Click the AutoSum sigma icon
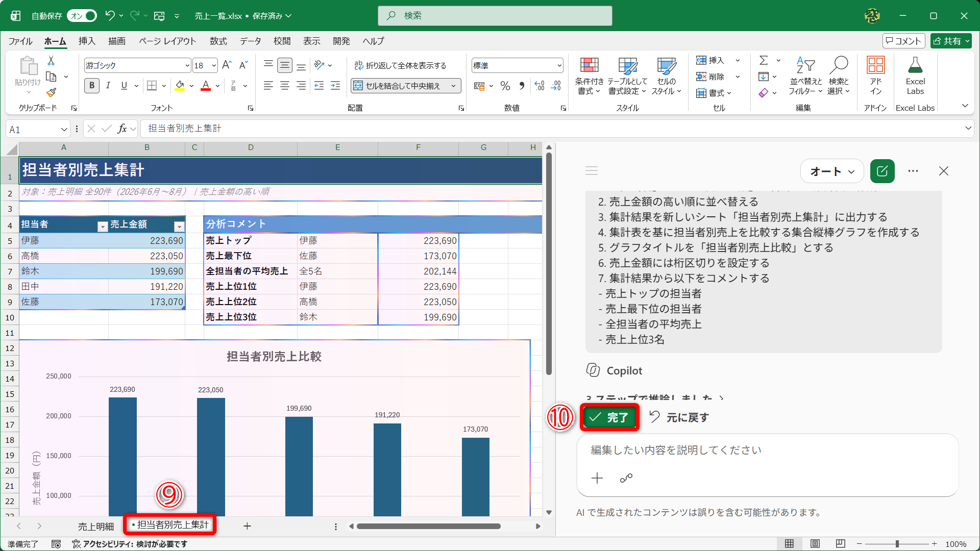This screenshot has width=980, height=551. 764,61
